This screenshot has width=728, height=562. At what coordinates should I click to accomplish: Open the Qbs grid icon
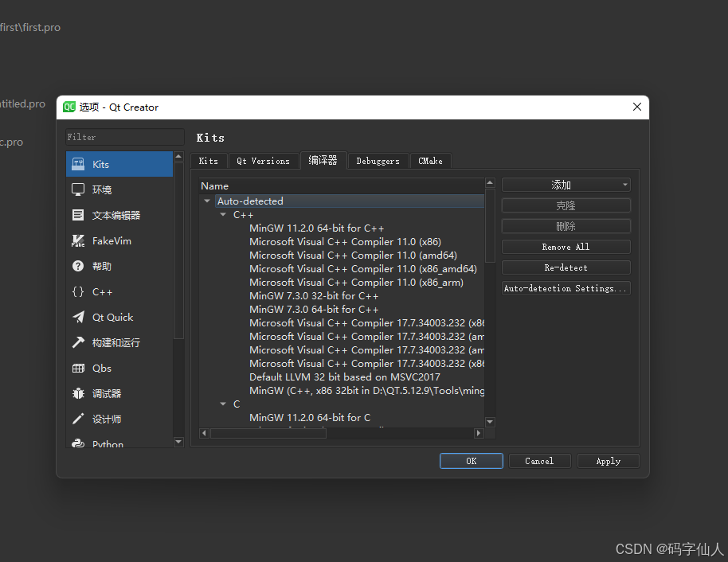(x=78, y=368)
